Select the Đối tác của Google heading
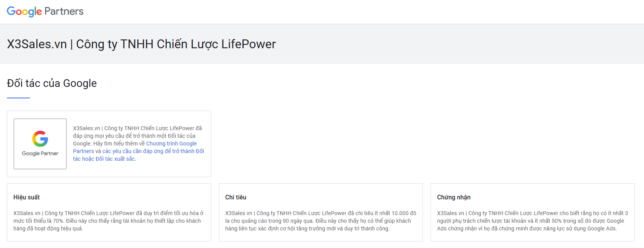 click(52, 83)
